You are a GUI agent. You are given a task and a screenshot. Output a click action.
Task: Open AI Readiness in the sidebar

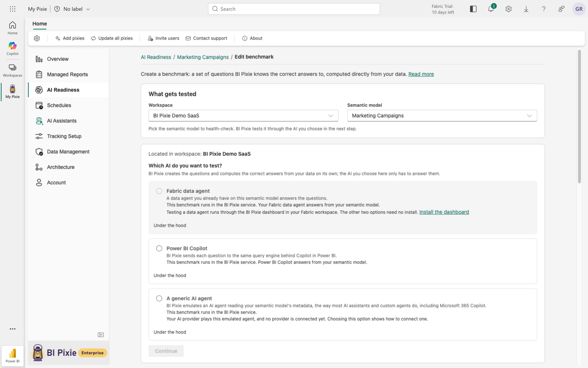(68, 90)
